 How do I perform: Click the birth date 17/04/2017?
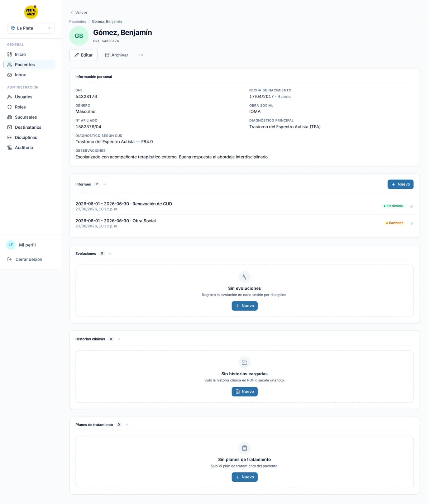(x=262, y=96)
